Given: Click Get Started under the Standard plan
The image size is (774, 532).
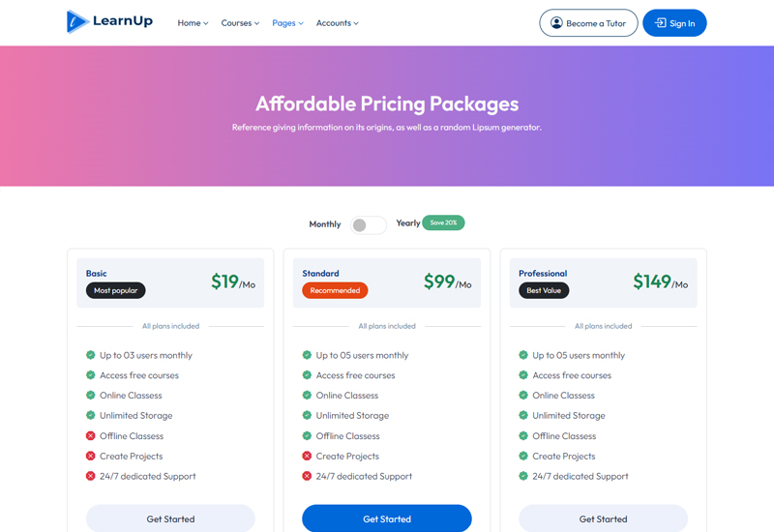Looking at the screenshot, I should click(x=387, y=519).
